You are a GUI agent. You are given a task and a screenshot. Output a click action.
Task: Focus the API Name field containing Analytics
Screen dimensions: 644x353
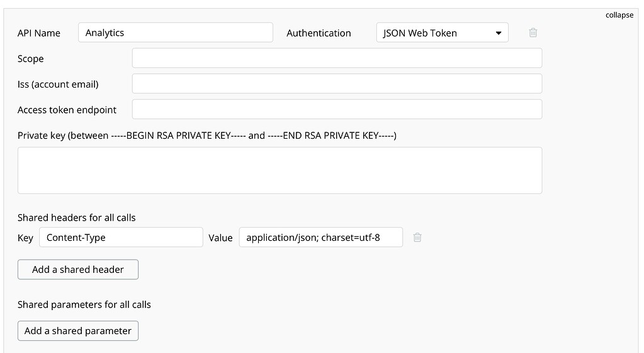pyautogui.click(x=176, y=33)
